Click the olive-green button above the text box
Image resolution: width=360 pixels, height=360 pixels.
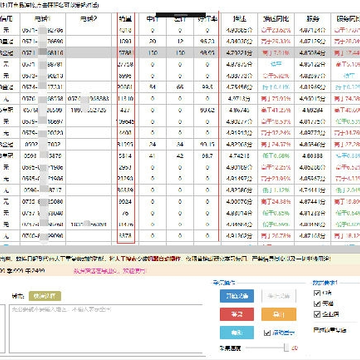pyautogui.click(x=45, y=296)
